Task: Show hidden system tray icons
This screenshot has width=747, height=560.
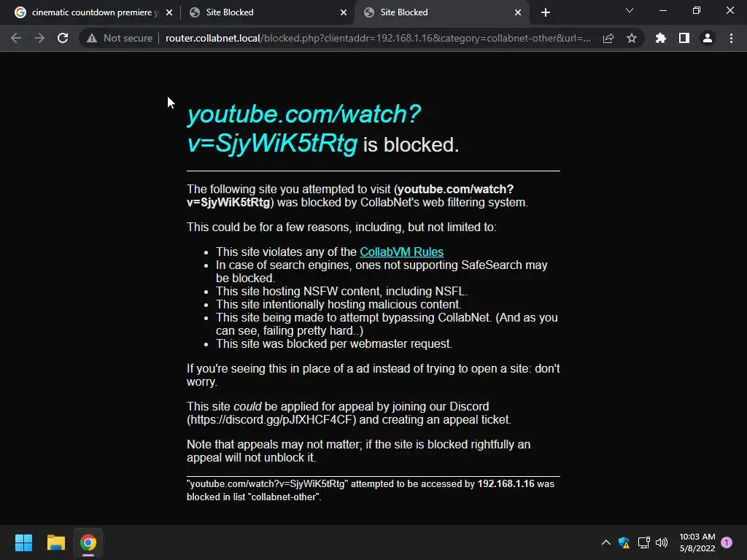Action: pos(606,542)
